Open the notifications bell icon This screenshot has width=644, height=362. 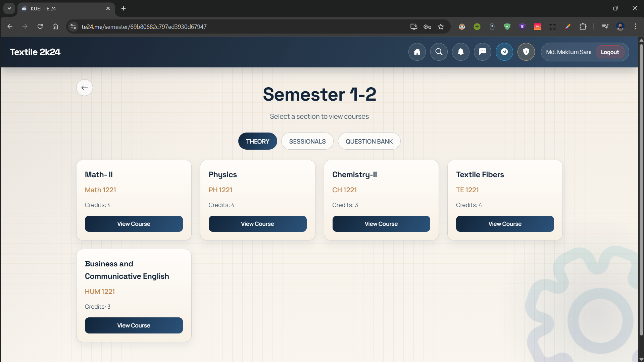tap(460, 52)
